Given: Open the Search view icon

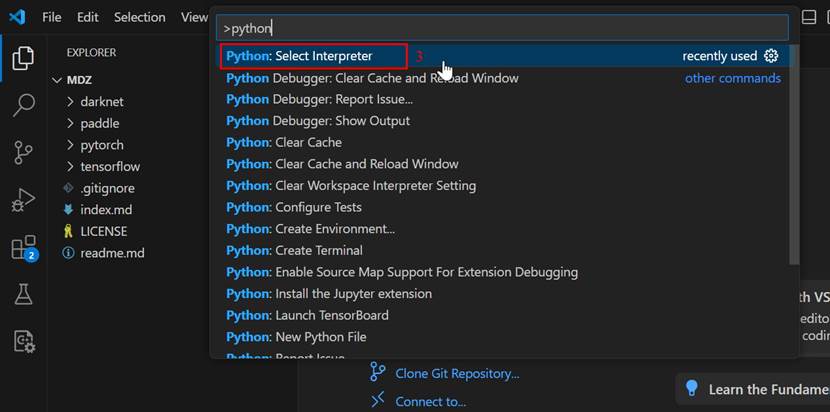Looking at the screenshot, I should [23, 105].
